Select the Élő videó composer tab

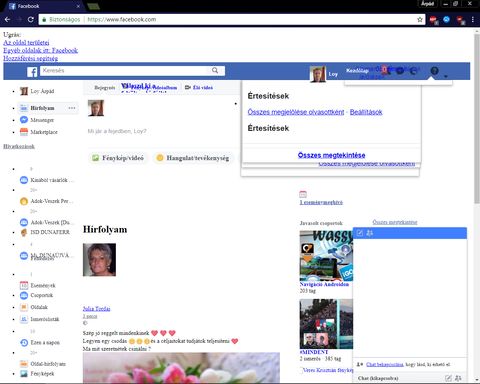tap(199, 88)
